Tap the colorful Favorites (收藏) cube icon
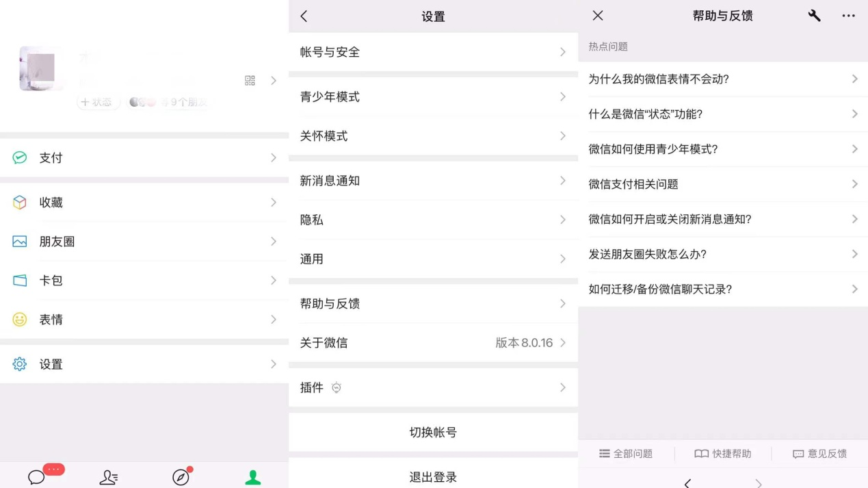 pos(20,202)
